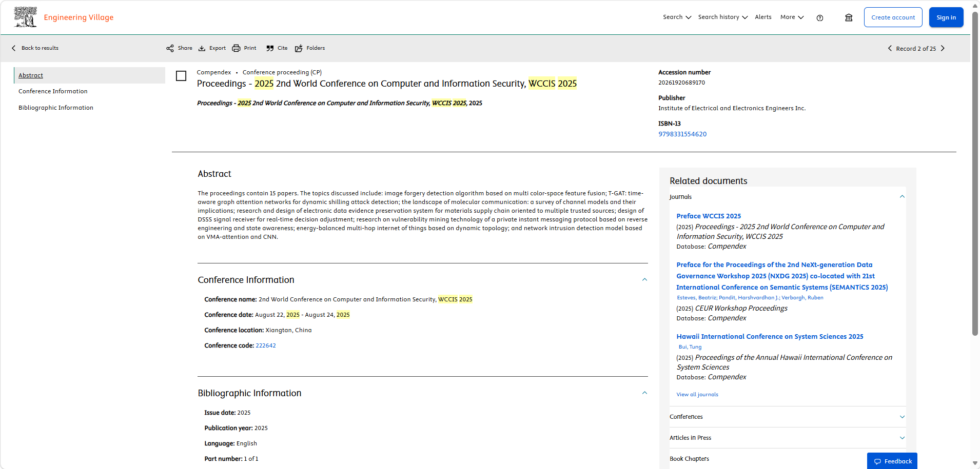Click the Folders toolbar label
980x469 pixels.
316,48
